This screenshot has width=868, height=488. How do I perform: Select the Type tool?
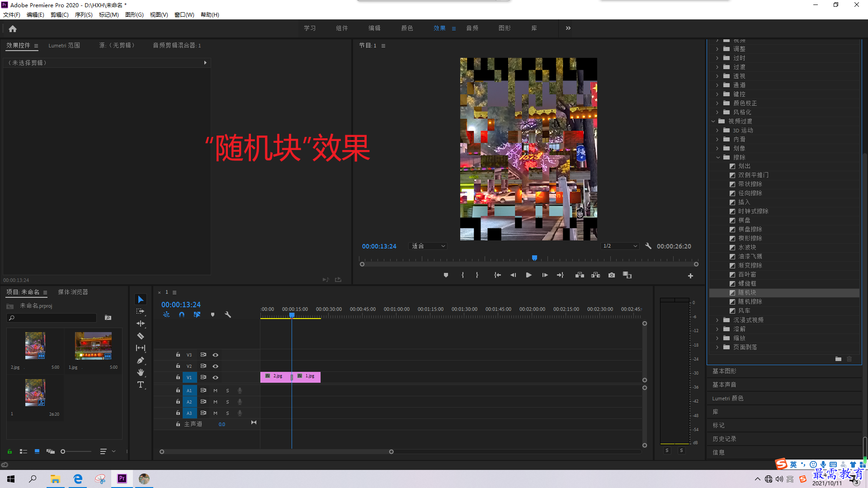point(141,385)
